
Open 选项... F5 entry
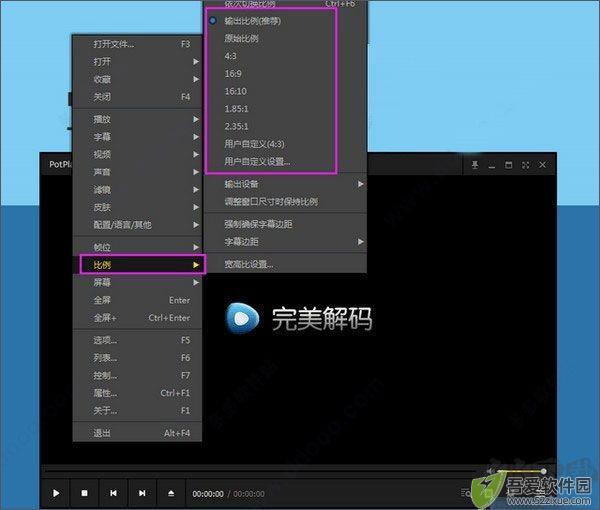pyautogui.click(x=137, y=340)
